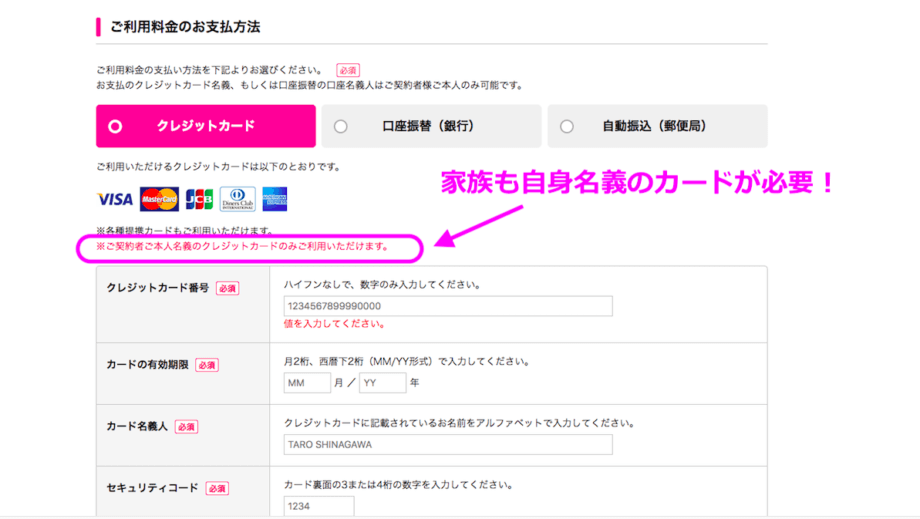The height and width of the screenshot is (519, 920).
Task: Choose 口座振替（銀行） payment method
Action: coord(431,127)
